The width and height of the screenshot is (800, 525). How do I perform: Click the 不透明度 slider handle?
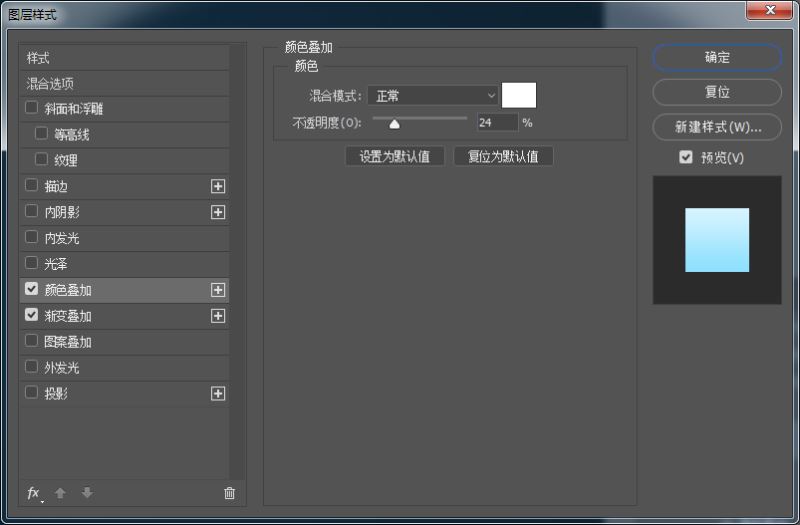click(394, 124)
